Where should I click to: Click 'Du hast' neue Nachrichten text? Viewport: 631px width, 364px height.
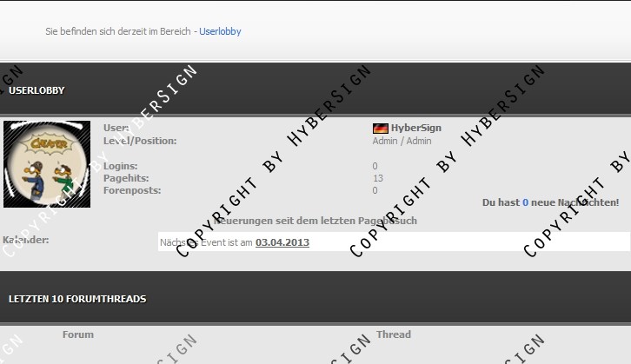tap(501, 202)
